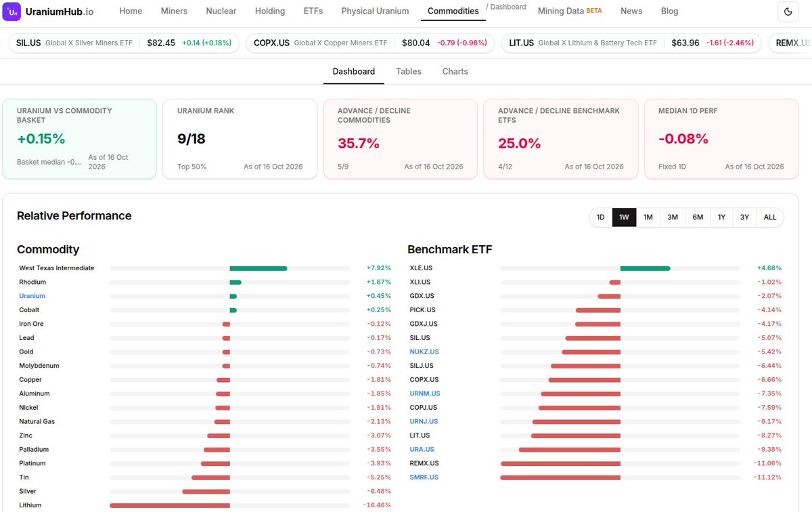Select the 3Y timeframe button

744,217
